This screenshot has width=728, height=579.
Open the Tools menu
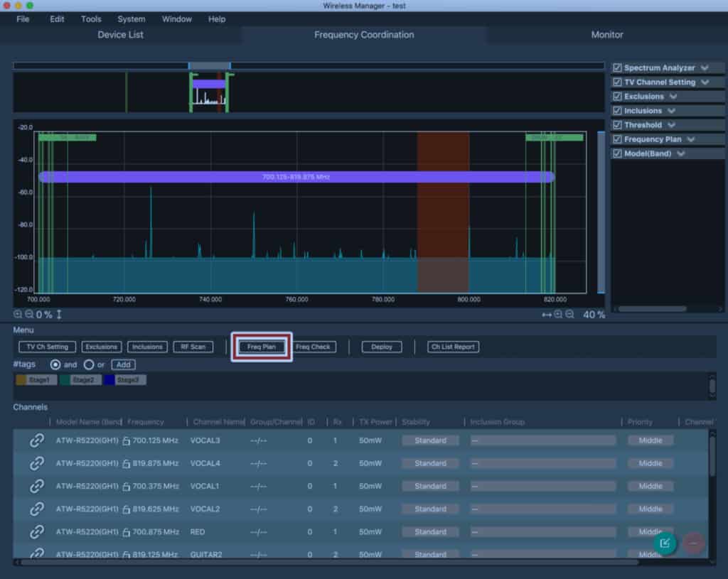point(91,19)
